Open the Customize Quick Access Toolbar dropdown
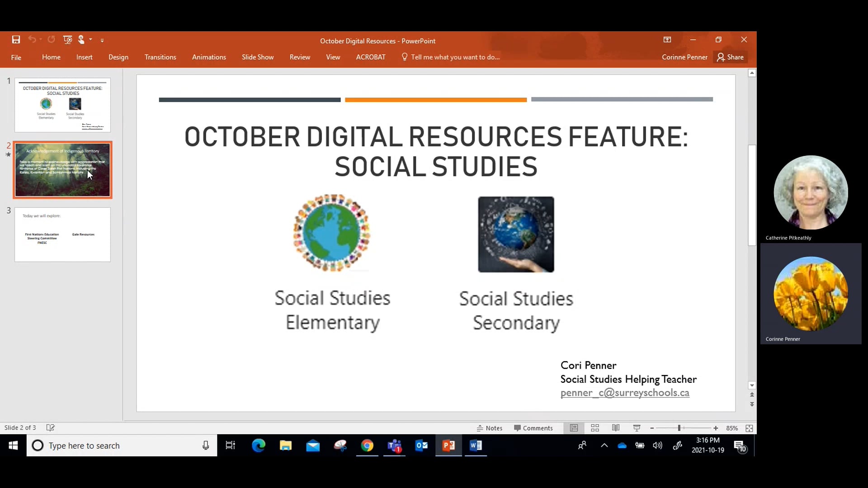This screenshot has width=868, height=488. click(103, 40)
